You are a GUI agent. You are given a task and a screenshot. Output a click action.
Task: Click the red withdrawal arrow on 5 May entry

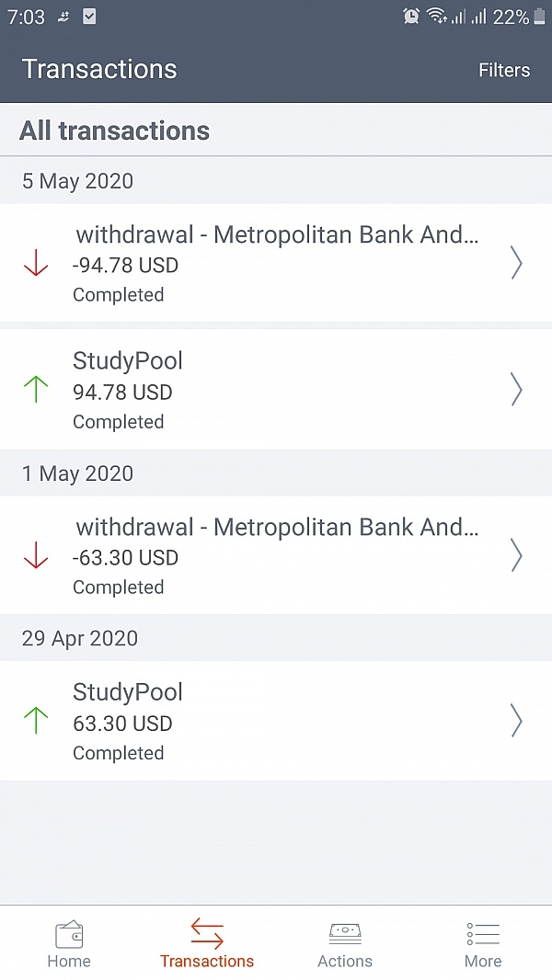(x=36, y=264)
